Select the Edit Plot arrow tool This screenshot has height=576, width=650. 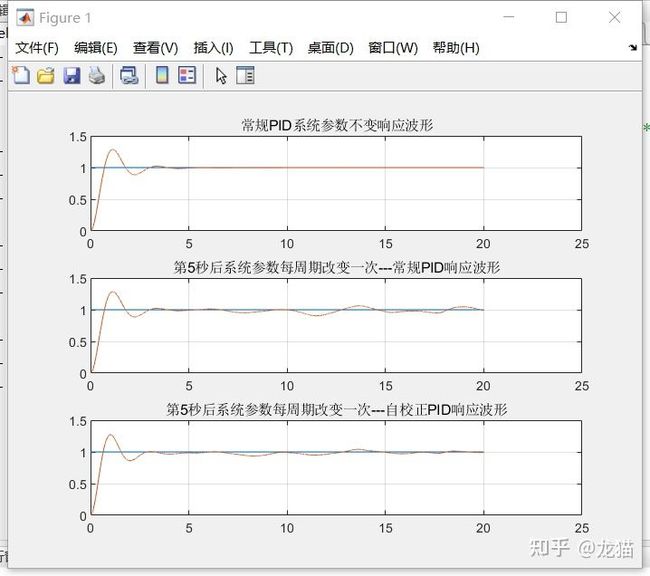click(x=221, y=76)
